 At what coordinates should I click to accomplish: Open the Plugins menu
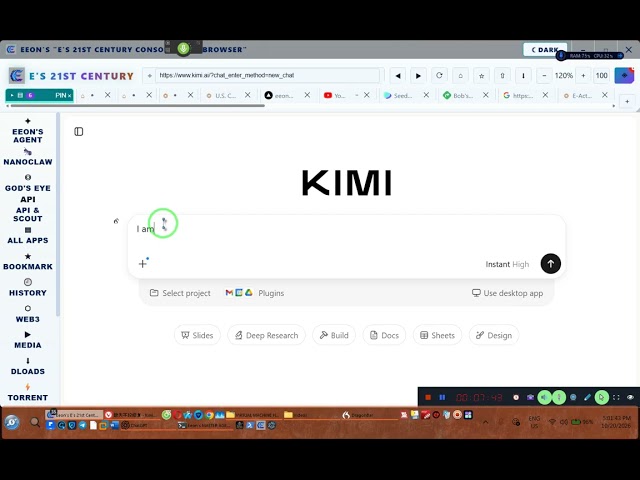[x=255, y=293]
